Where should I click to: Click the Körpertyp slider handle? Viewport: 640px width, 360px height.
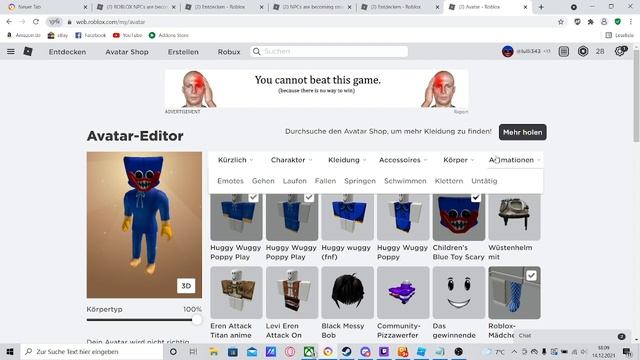point(197,320)
